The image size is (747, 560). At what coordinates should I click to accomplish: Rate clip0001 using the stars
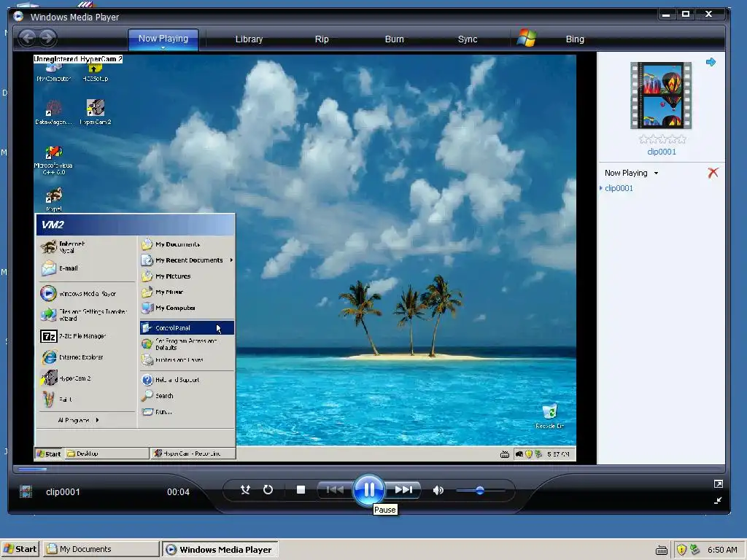[662, 139]
